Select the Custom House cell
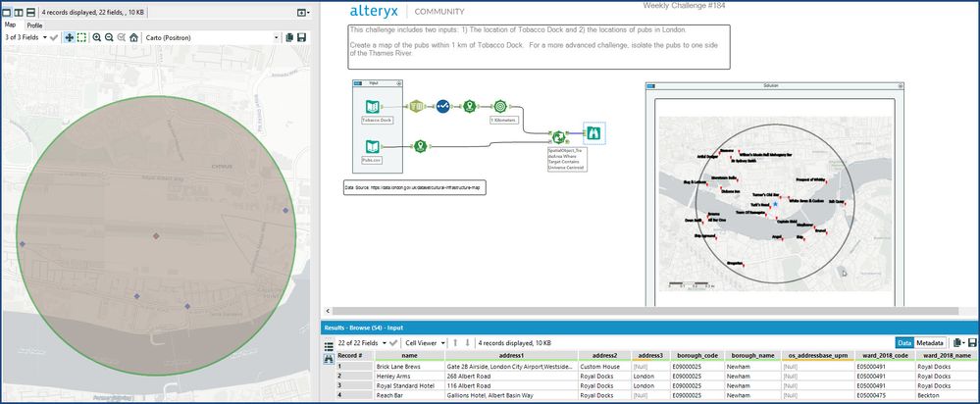 (x=604, y=367)
